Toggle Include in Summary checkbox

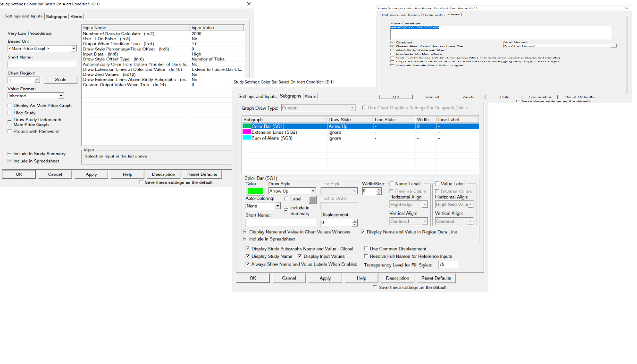tap(286, 210)
